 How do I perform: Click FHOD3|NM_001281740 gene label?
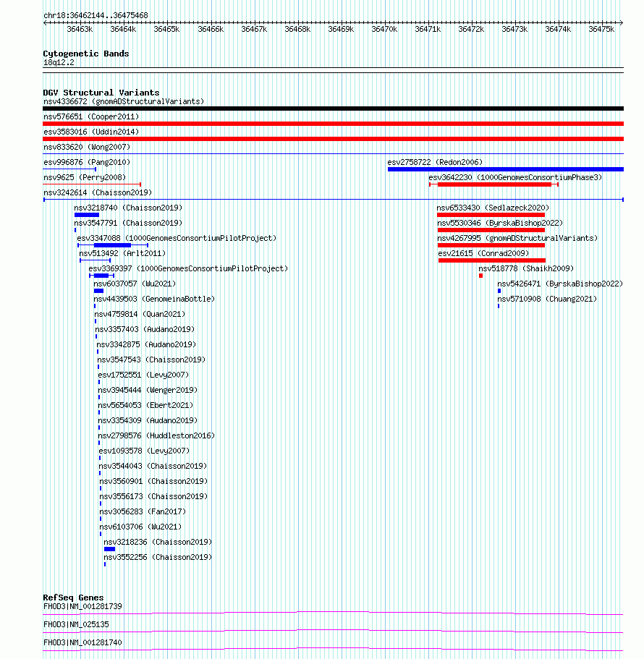click(x=82, y=642)
